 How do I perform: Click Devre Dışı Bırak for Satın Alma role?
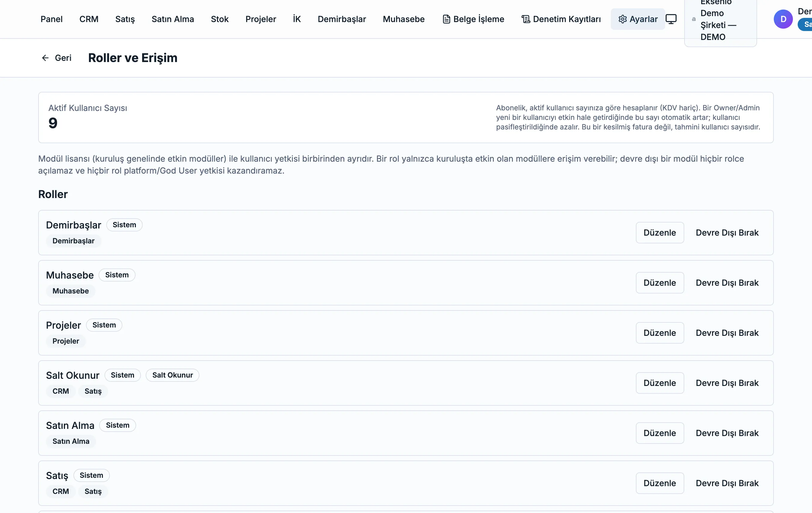[727, 433]
